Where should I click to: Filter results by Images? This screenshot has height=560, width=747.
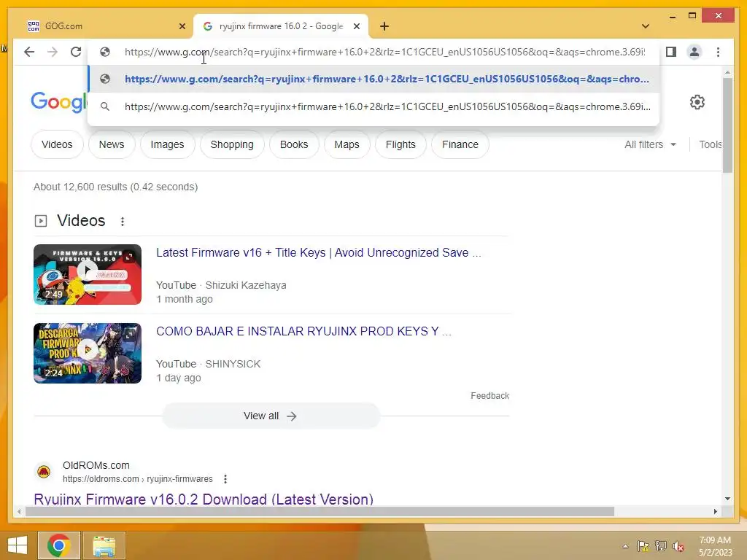click(167, 144)
